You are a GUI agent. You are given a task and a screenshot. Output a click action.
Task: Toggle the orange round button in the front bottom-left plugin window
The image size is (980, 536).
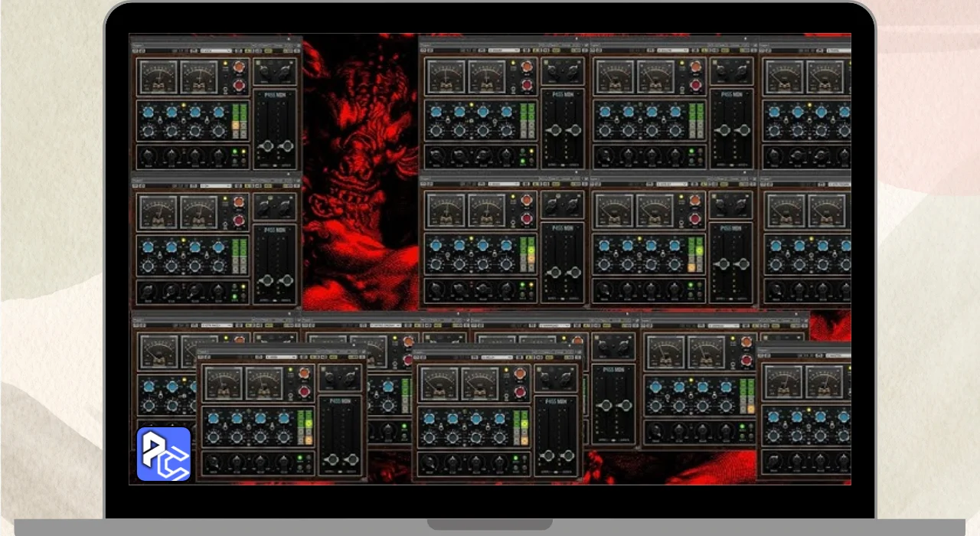point(304,373)
